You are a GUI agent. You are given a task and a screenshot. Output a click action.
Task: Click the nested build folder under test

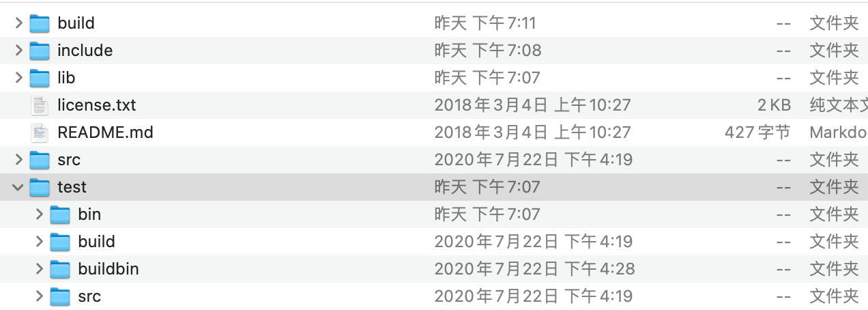click(x=96, y=242)
